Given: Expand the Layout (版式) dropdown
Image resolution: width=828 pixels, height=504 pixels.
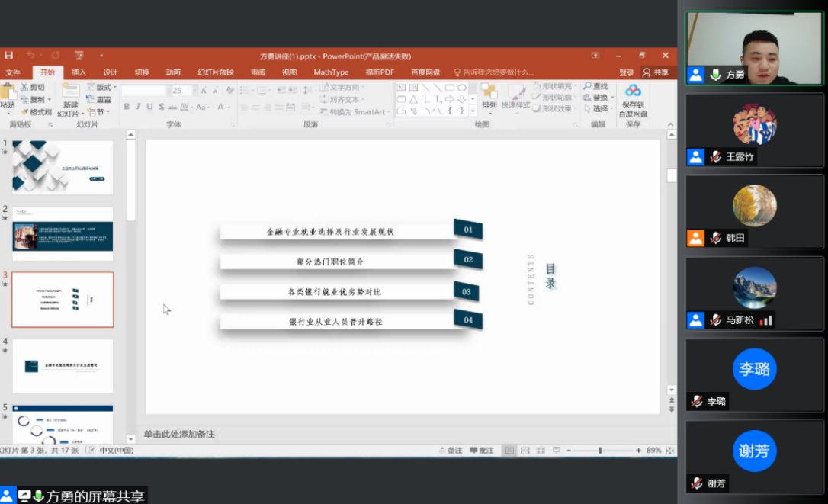Looking at the screenshot, I should coord(102,88).
